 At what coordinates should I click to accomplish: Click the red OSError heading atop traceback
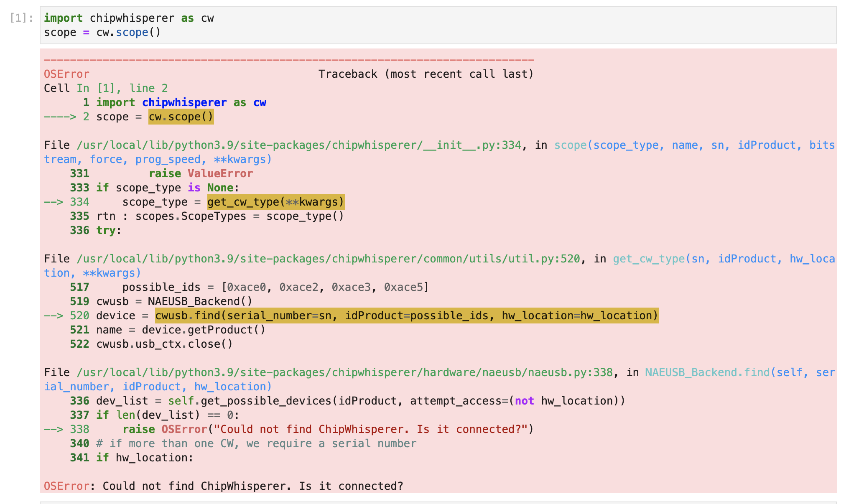click(66, 74)
